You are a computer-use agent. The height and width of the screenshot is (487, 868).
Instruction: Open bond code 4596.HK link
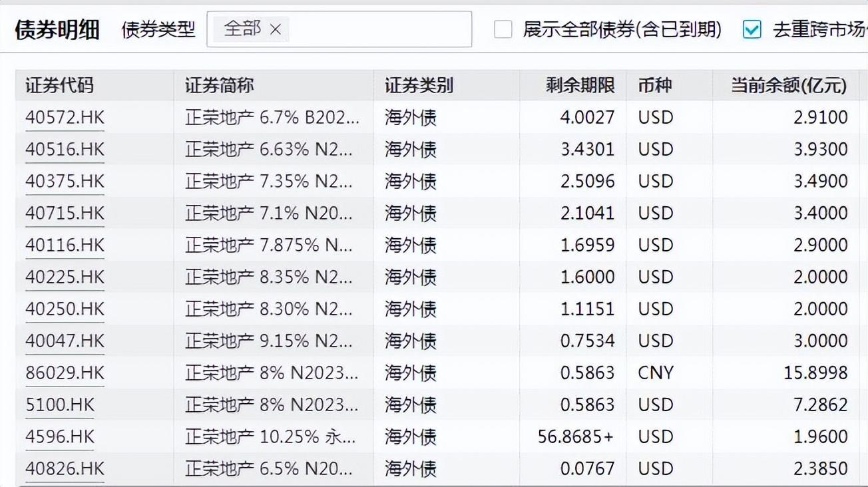tap(60, 437)
